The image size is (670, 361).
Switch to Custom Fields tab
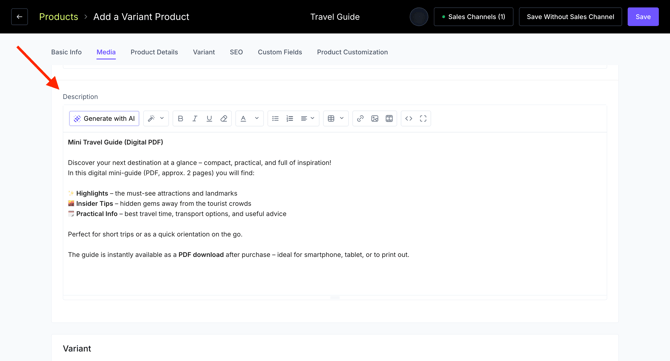pos(280,52)
